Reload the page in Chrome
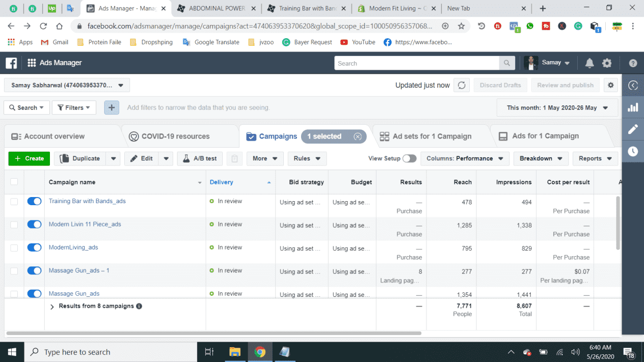The height and width of the screenshot is (362, 644). point(43,26)
